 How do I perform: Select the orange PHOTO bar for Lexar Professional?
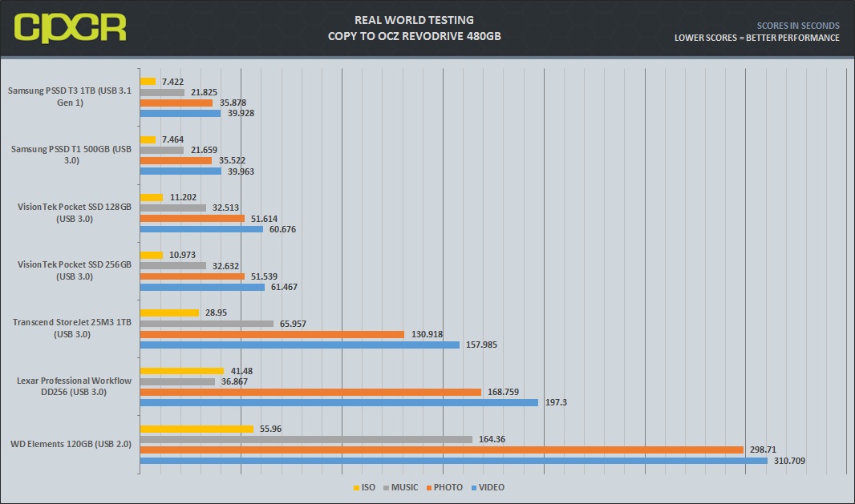click(311, 393)
